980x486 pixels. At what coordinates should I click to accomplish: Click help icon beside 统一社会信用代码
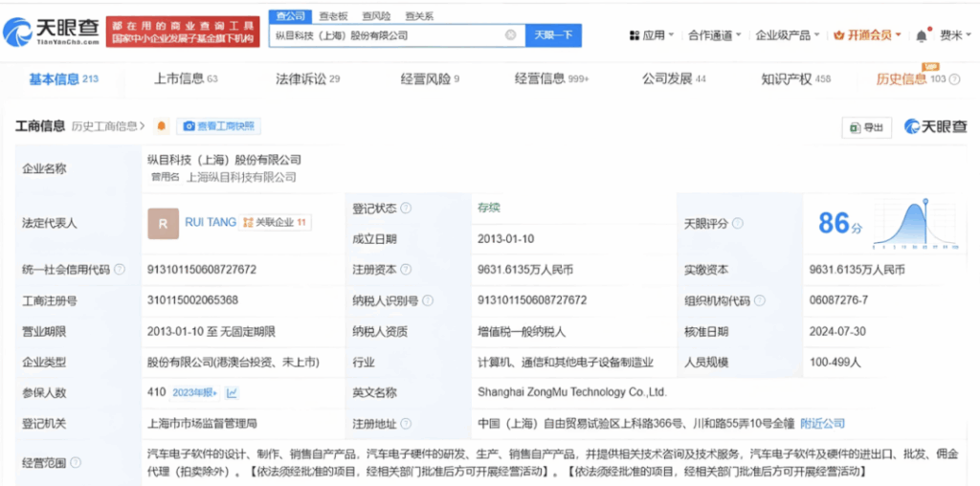[120, 270]
